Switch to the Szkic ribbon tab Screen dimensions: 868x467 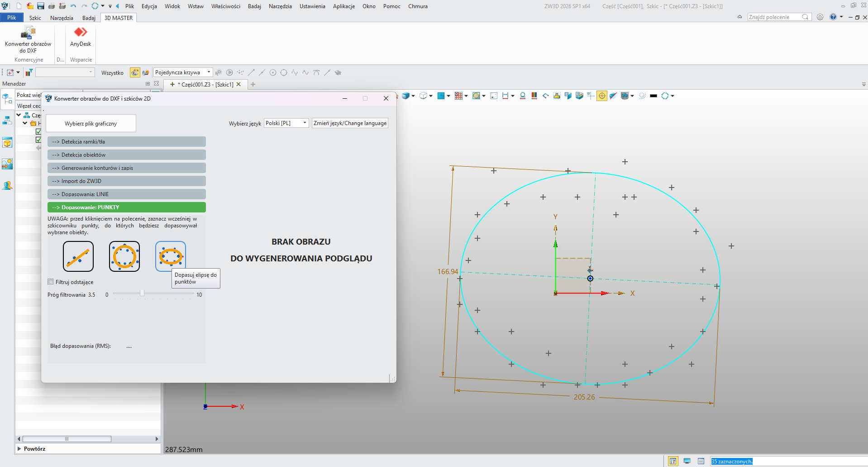coord(35,18)
